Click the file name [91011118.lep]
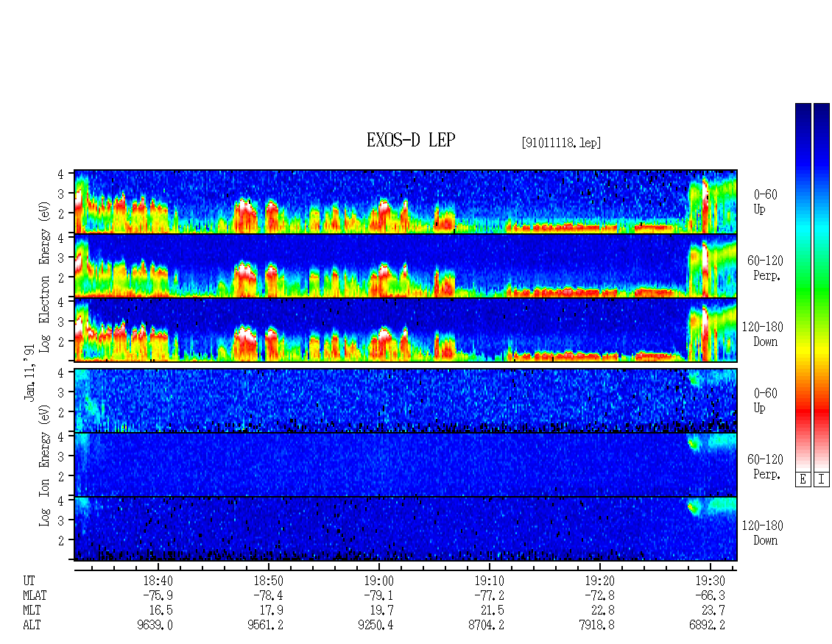This screenshot has height=644, width=832. [x=561, y=142]
